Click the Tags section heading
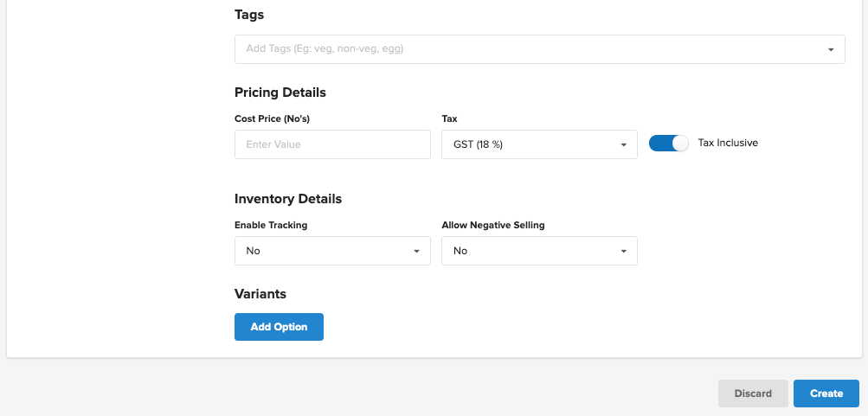Screen dimensions: 868x416 (x=249, y=15)
